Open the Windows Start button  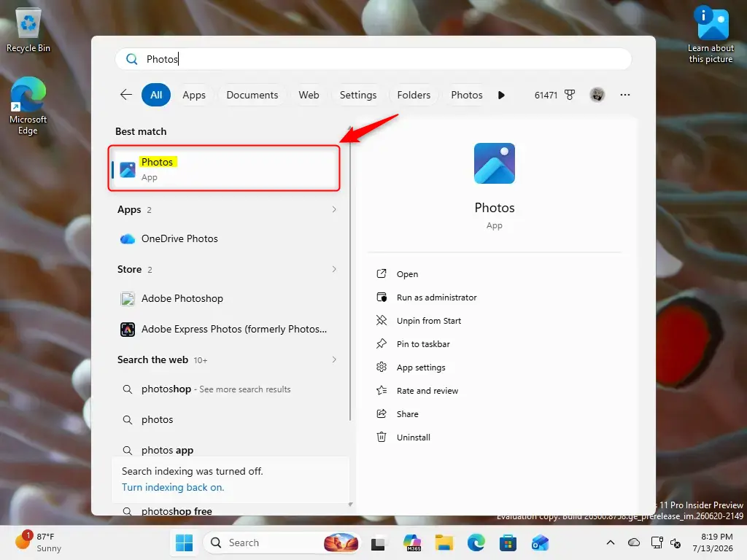(x=184, y=542)
